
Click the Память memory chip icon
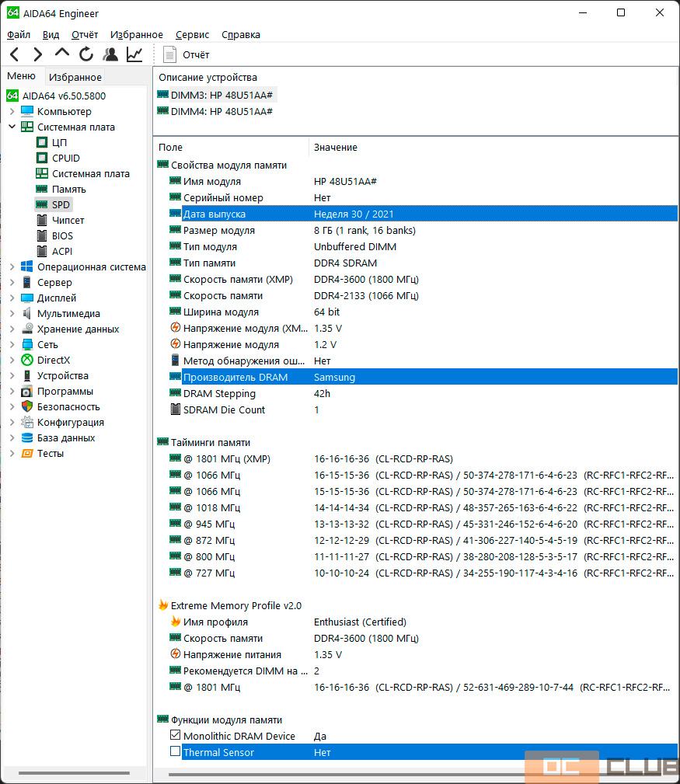pos(42,189)
